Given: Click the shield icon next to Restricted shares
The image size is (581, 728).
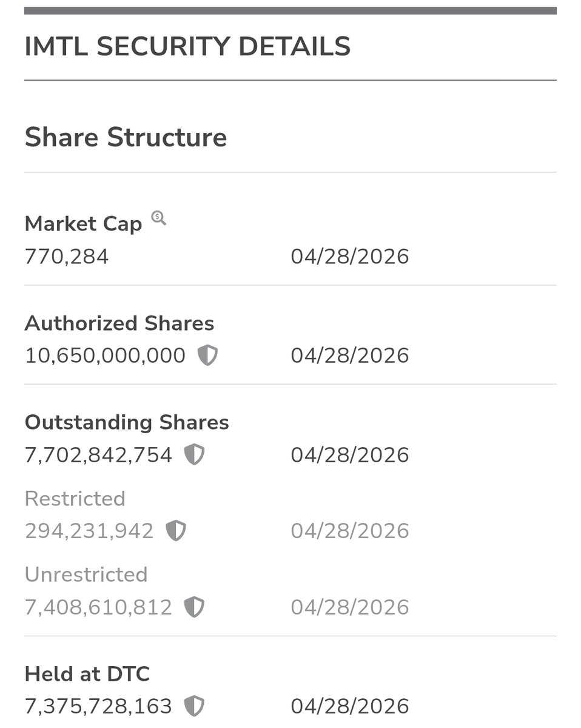Looking at the screenshot, I should click(176, 531).
